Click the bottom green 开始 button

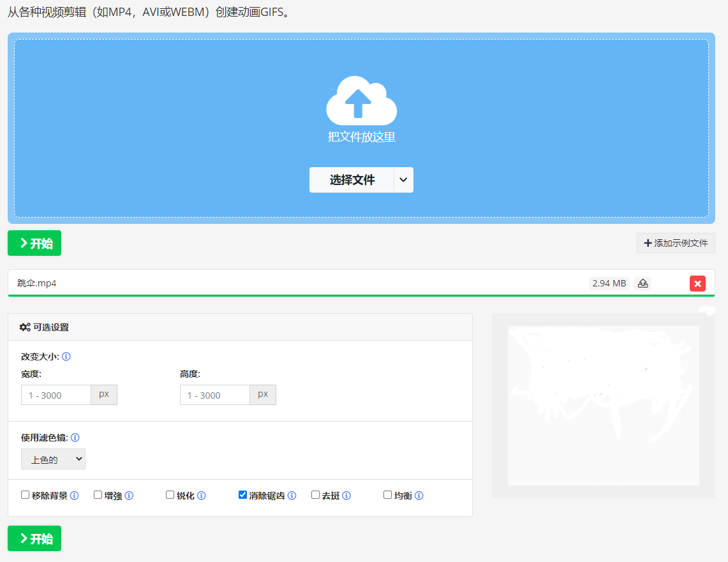(x=34, y=538)
